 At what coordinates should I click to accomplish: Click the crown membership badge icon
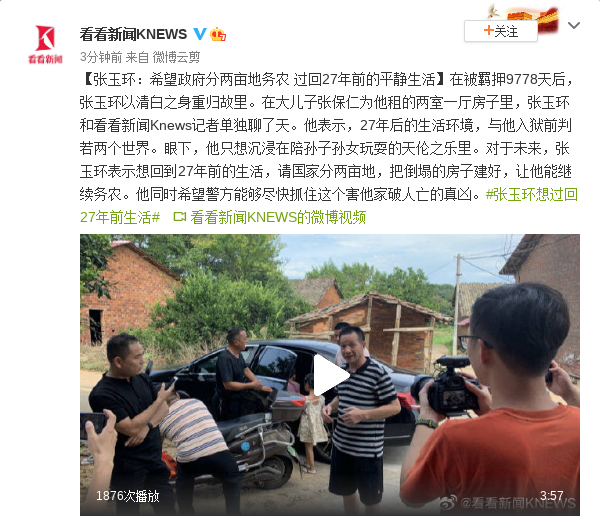[218, 34]
